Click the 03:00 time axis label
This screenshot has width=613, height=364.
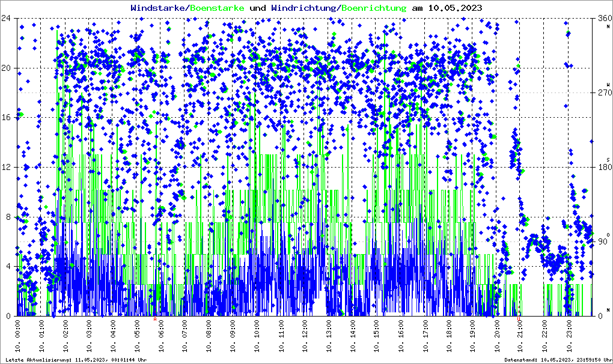(89, 336)
